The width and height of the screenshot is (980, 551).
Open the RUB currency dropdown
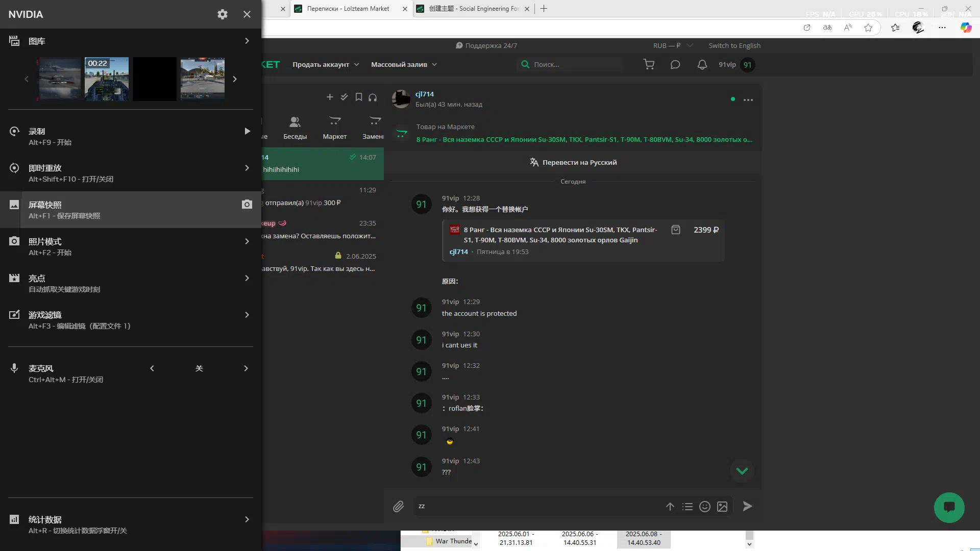(x=673, y=45)
